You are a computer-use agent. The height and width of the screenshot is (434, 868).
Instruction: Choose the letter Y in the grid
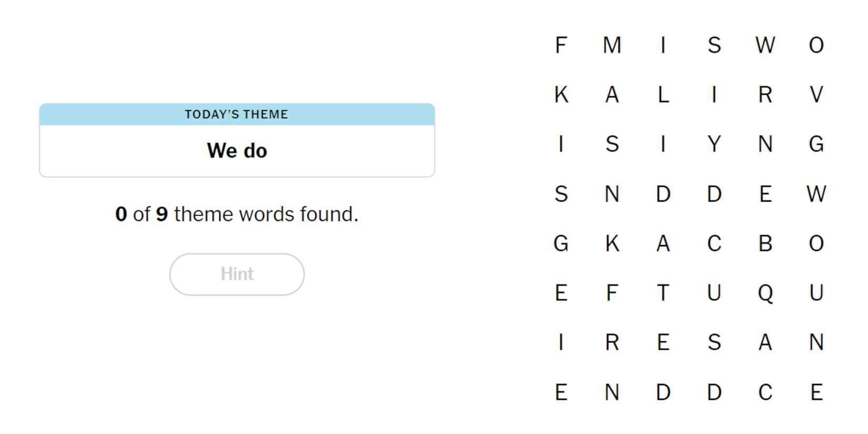coord(714,144)
